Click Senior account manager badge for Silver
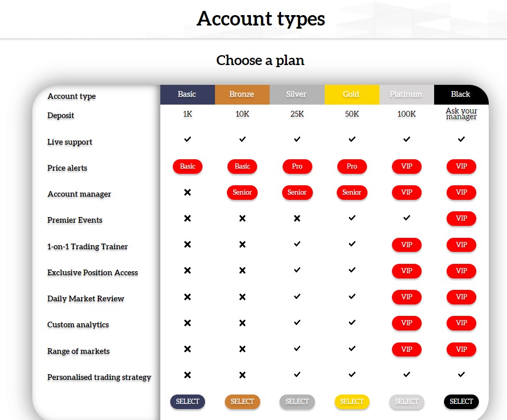Screen dimensions: 507x420 [x=297, y=193]
